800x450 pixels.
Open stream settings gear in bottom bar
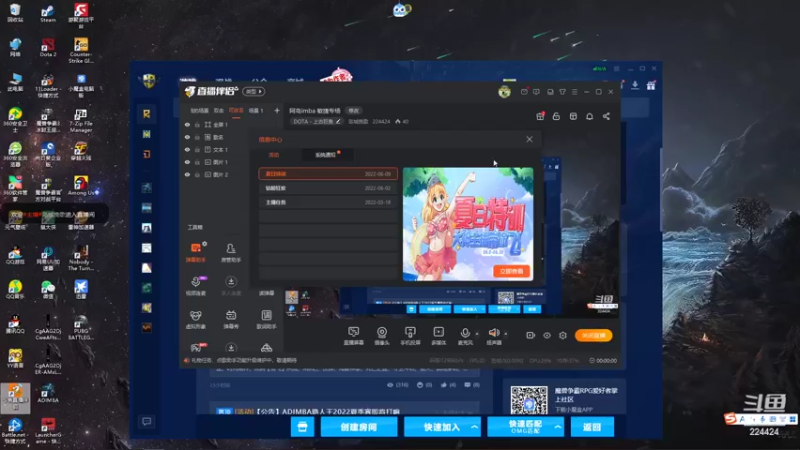click(x=563, y=335)
